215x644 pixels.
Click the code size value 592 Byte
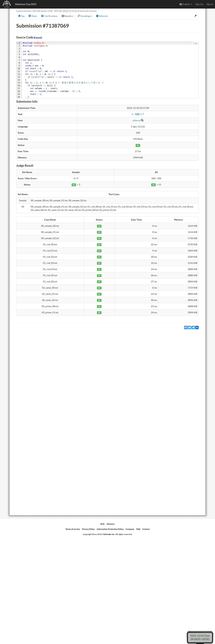coord(138,139)
